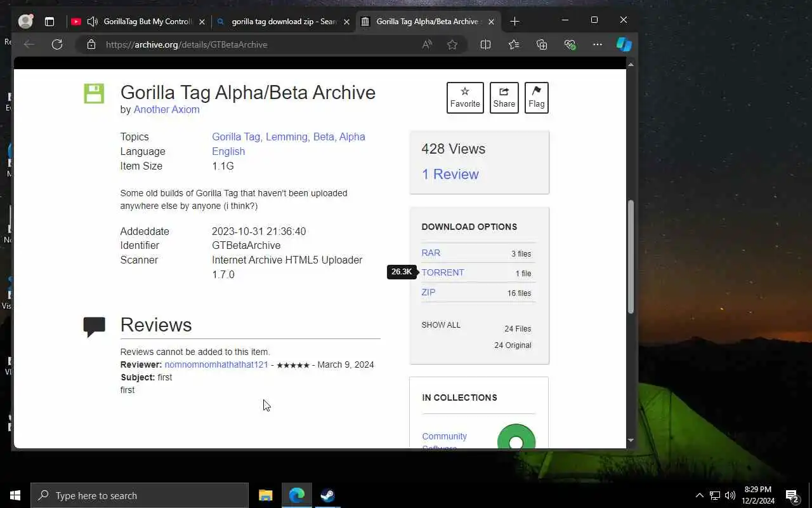Switch to the gorilla tag download zip tab

click(283, 22)
